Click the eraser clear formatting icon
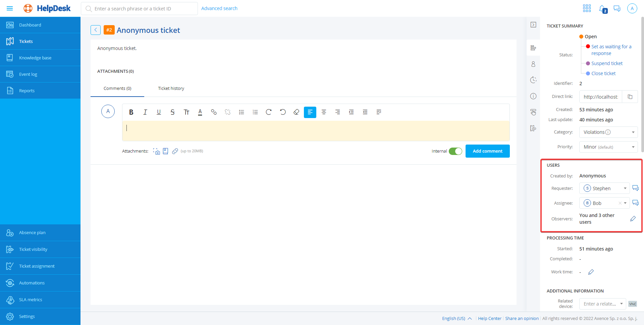 click(296, 112)
